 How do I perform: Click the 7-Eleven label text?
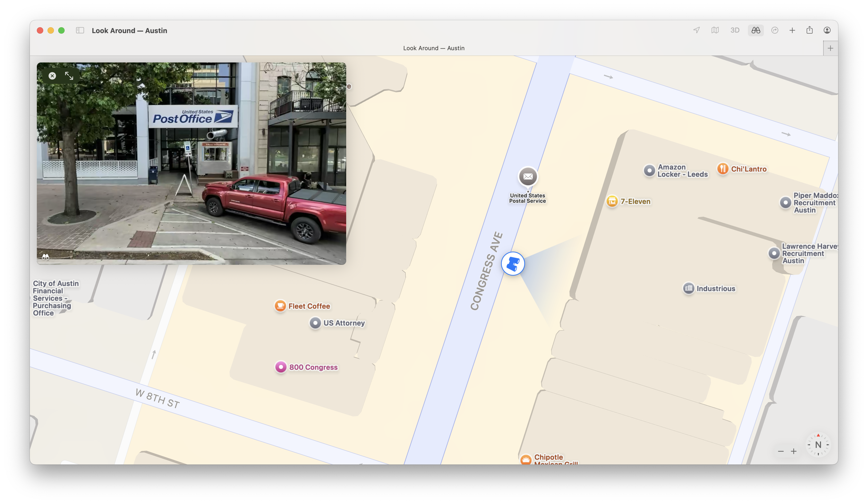pyautogui.click(x=636, y=202)
